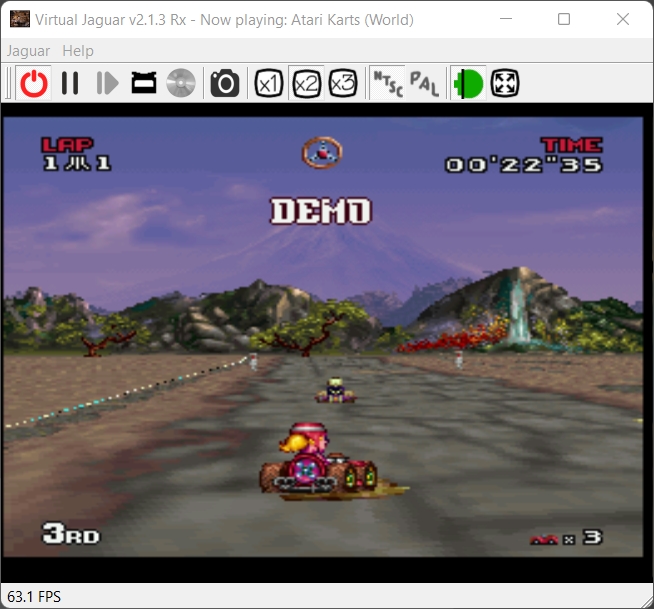Minimize the Virtual Jaguar window

click(506, 19)
